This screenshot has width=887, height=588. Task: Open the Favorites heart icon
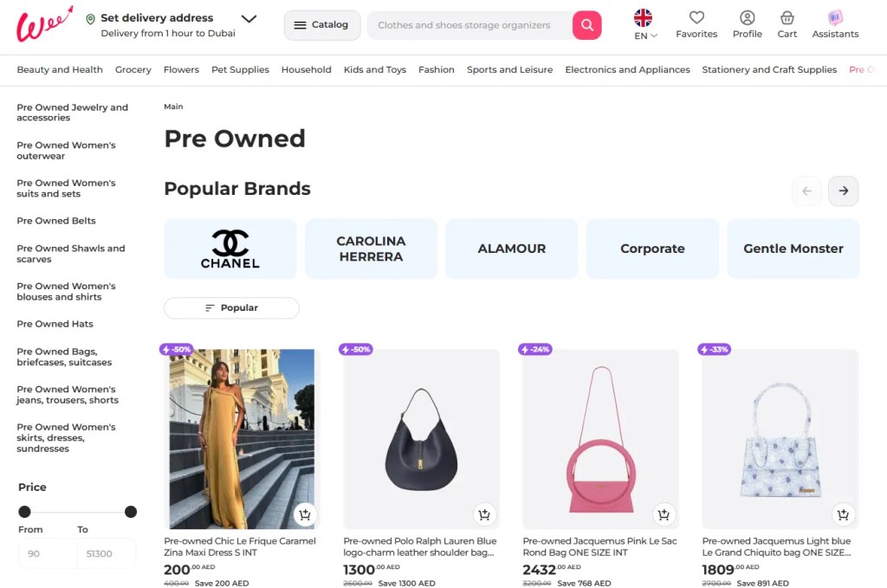coord(696,18)
